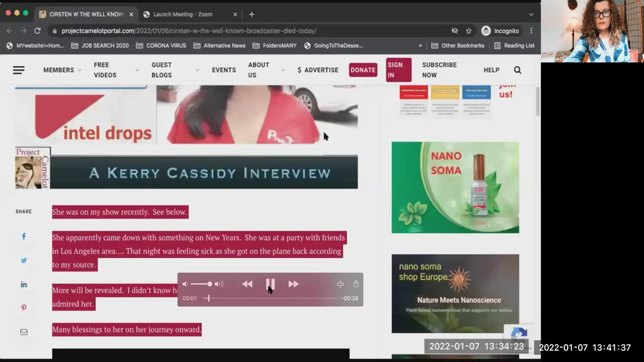The width and height of the screenshot is (644, 362).
Task: Share article on Twitter
Action: pyautogui.click(x=24, y=260)
